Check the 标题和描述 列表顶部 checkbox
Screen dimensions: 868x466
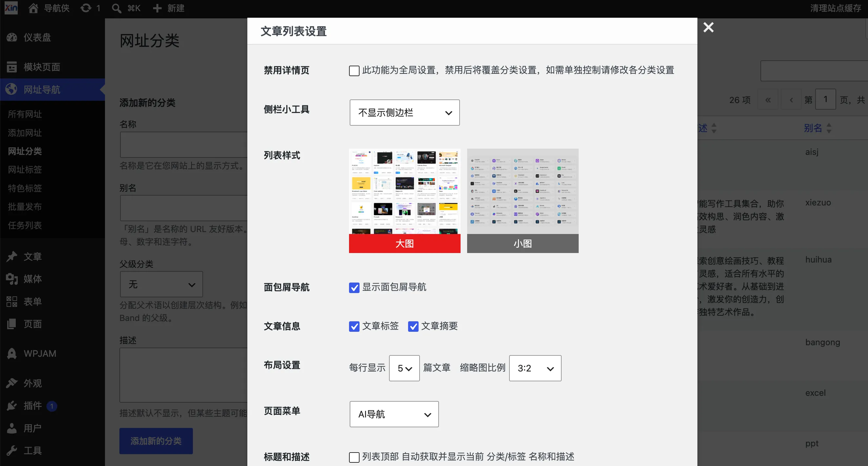coord(354,457)
